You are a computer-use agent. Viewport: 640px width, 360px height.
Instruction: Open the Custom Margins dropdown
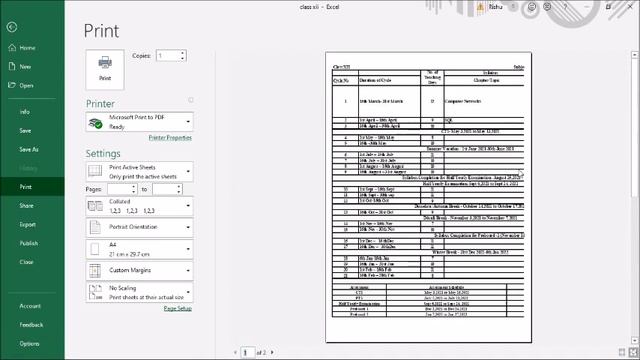click(x=140, y=271)
